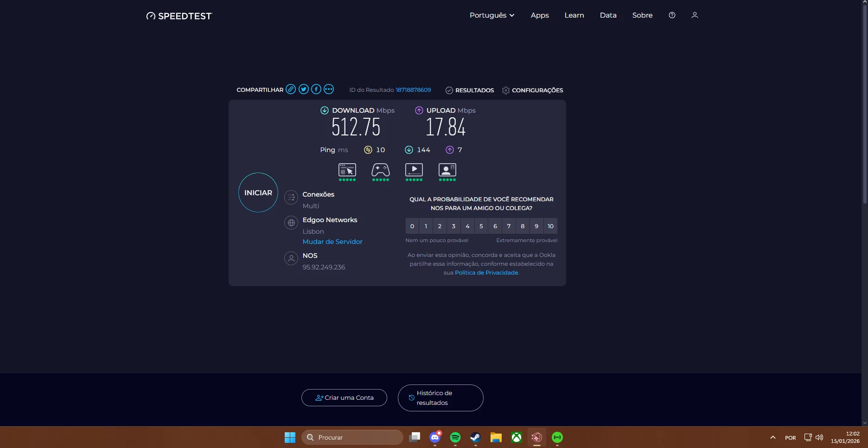Open Task View from the taskbar

coord(415,437)
